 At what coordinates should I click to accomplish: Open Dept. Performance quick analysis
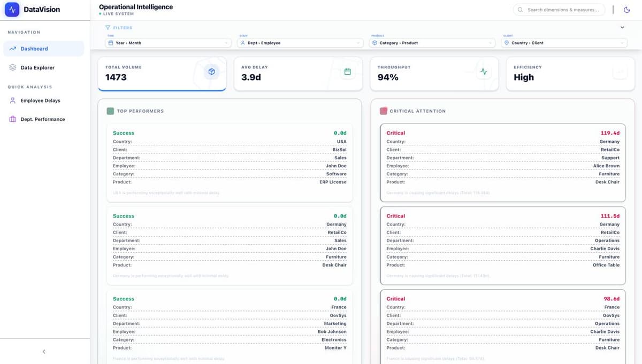(43, 119)
